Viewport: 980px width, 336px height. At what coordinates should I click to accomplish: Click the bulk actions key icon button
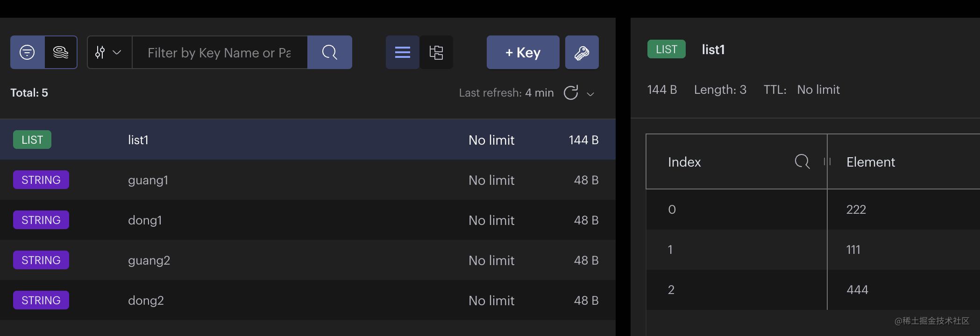click(x=582, y=52)
